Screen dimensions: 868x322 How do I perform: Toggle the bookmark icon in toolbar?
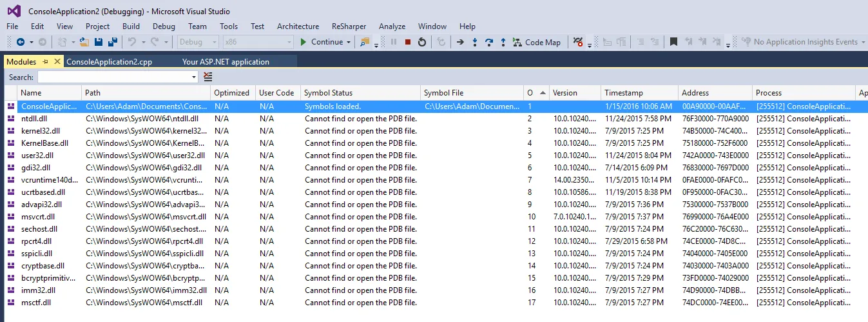point(673,42)
